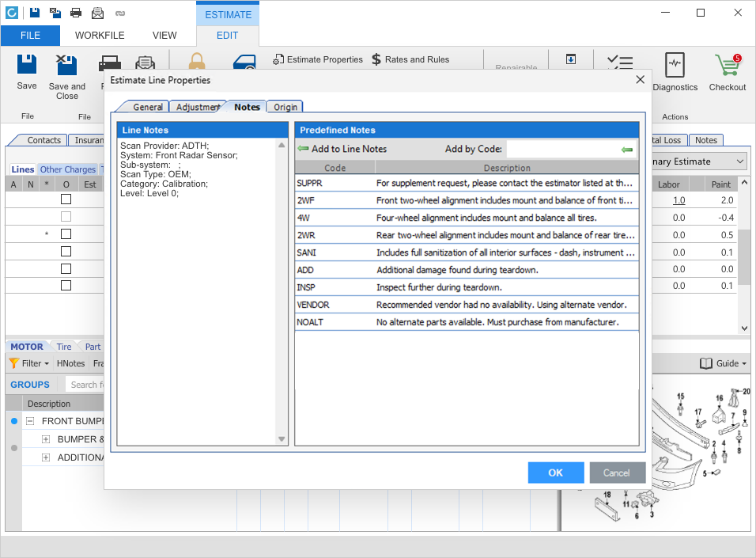Image resolution: width=756 pixels, height=558 pixels.
Task: Click the download arrow icon in ribbon
Action: pos(571,59)
